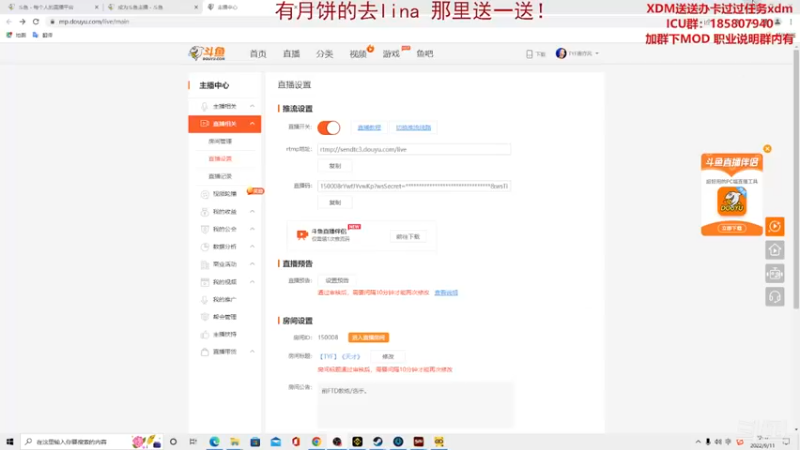Expand the 我的视频 sidebar chevron
The image size is (800, 450).
pyautogui.click(x=252, y=282)
